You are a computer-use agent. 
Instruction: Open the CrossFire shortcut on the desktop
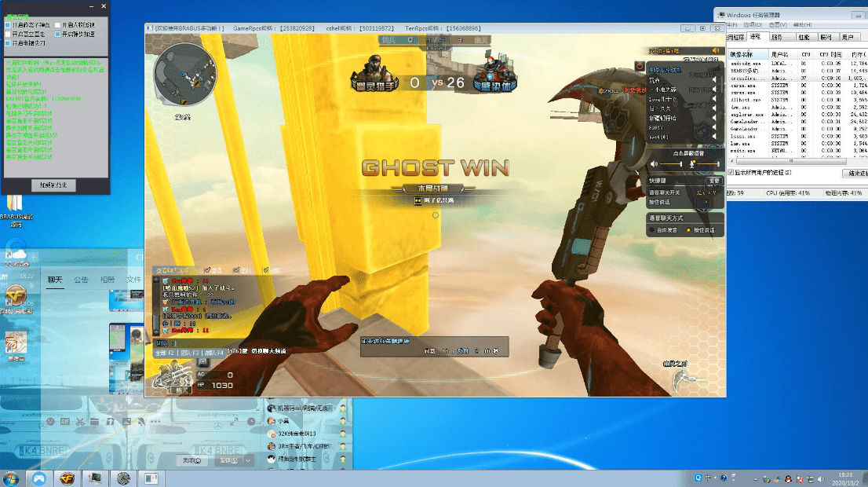pyautogui.click(x=16, y=298)
